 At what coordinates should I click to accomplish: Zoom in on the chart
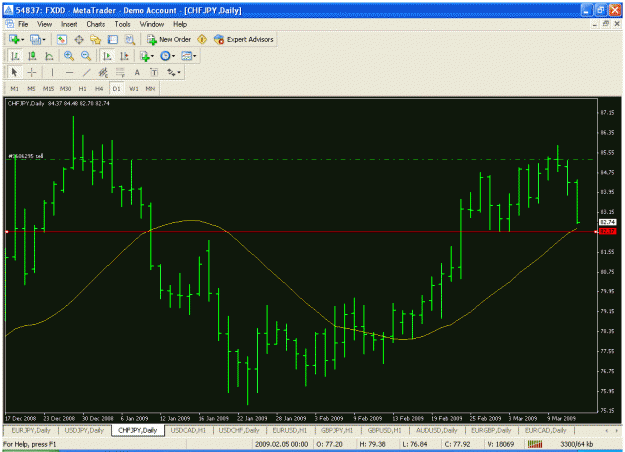pos(69,56)
